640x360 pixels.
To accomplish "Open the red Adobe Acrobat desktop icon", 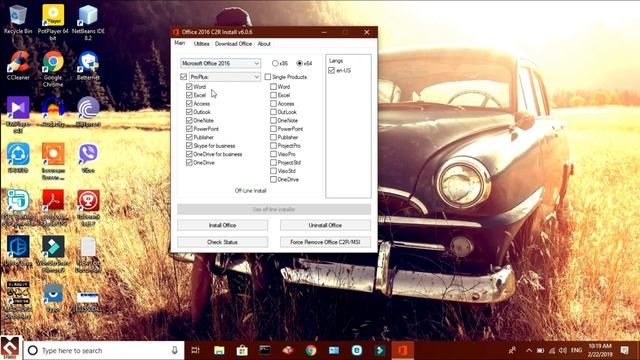I will [53, 207].
